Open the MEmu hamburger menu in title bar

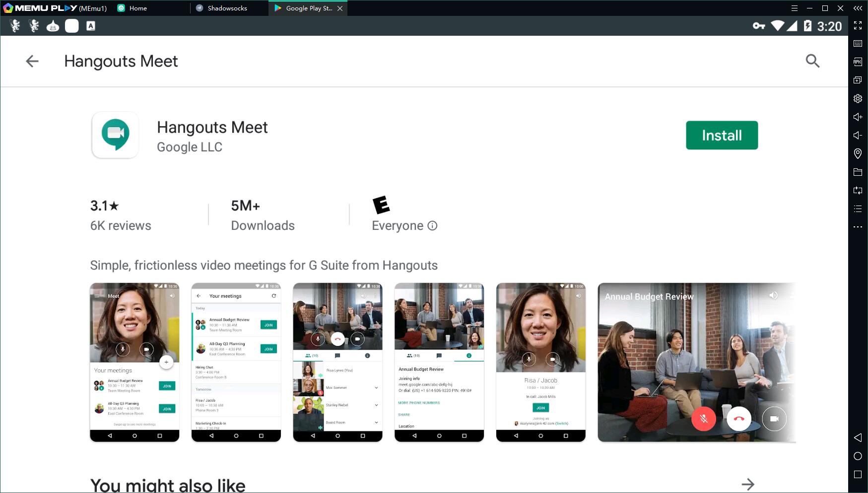(x=794, y=8)
